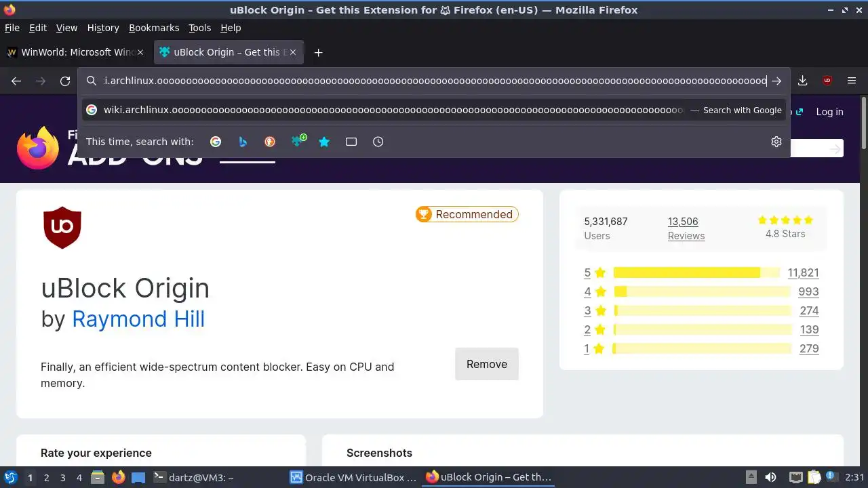Open the 274 three-star reviews count

(x=809, y=310)
